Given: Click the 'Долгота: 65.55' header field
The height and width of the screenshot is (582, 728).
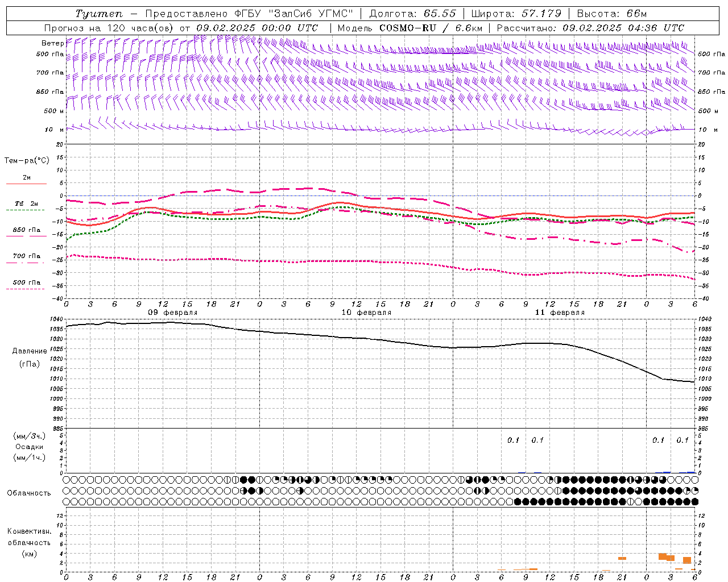Looking at the screenshot, I should [x=413, y=14].
